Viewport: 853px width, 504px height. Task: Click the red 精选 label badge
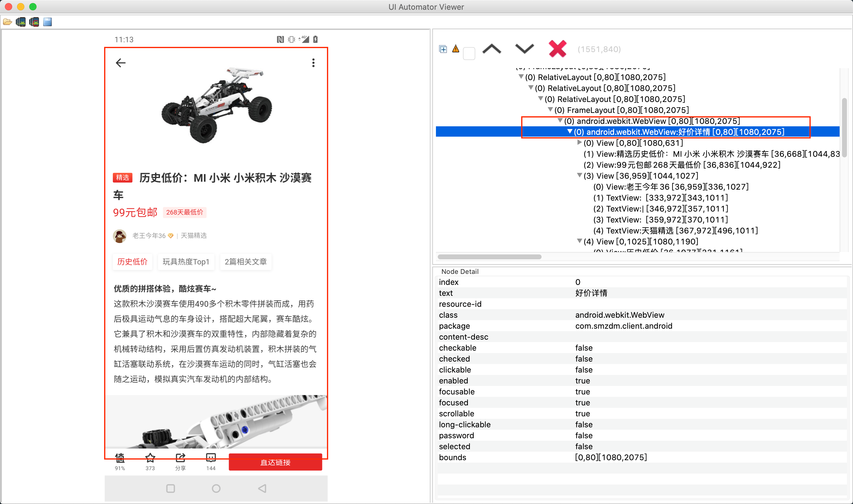coord(123,178)
